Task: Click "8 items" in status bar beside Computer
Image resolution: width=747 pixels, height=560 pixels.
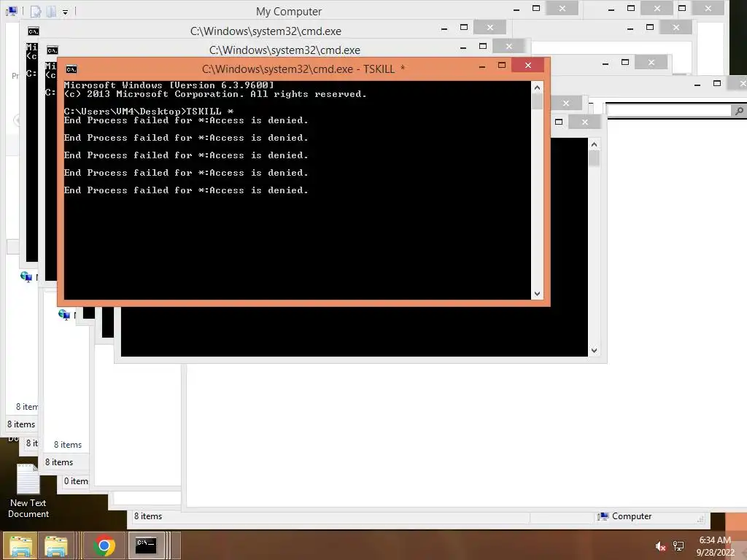Action: tap(148, 516)
